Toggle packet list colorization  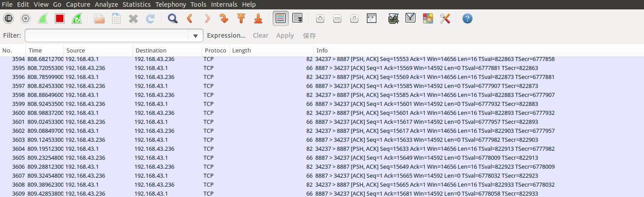click(281, 18)
